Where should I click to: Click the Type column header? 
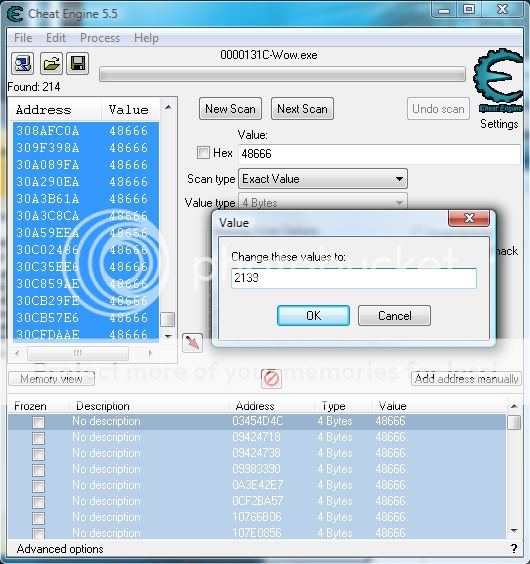(333, 406)
